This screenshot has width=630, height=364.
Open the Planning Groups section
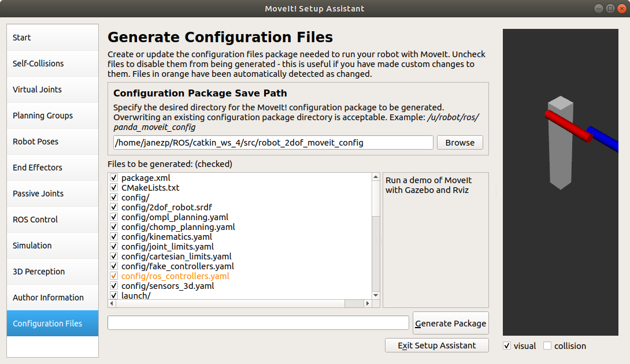[x=53, y=116]
